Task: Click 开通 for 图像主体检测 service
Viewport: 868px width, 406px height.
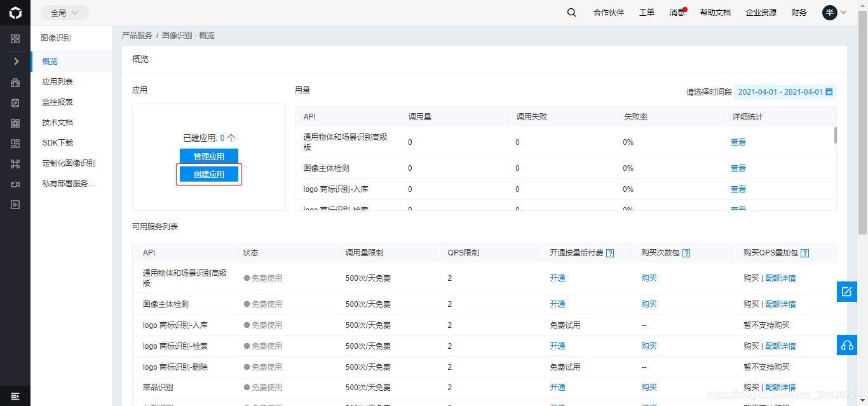Action: (557, 304)
